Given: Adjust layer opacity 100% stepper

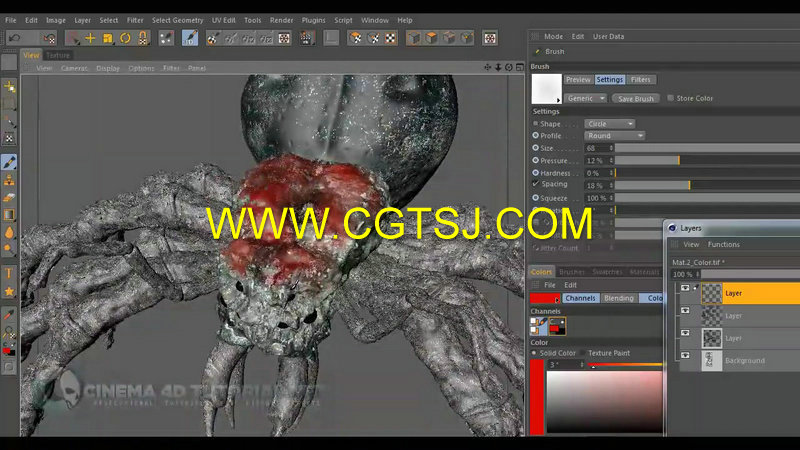Looking at the screenshot, I should click(698, 274).
